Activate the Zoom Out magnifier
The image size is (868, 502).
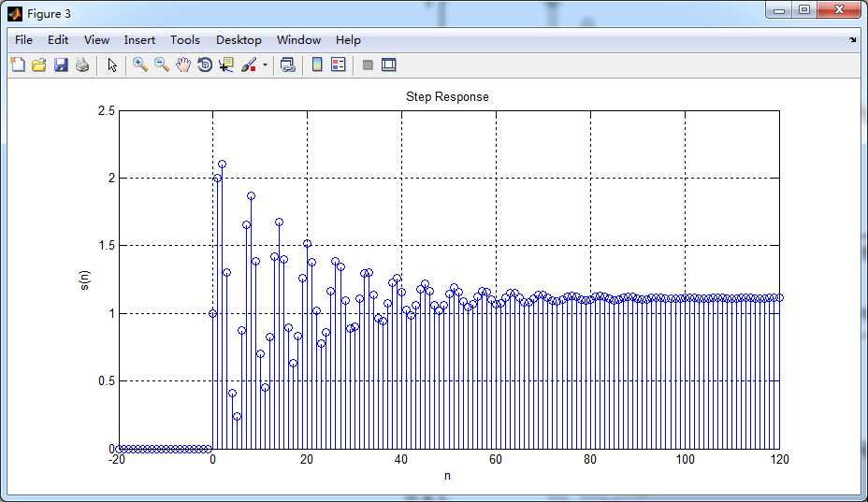click(x=162, y=65)
